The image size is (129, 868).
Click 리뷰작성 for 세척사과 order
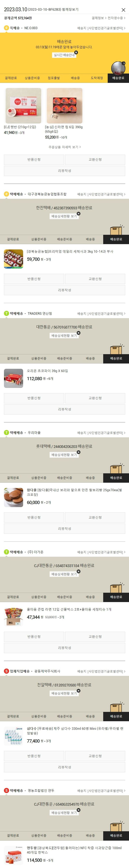[64, 290]
